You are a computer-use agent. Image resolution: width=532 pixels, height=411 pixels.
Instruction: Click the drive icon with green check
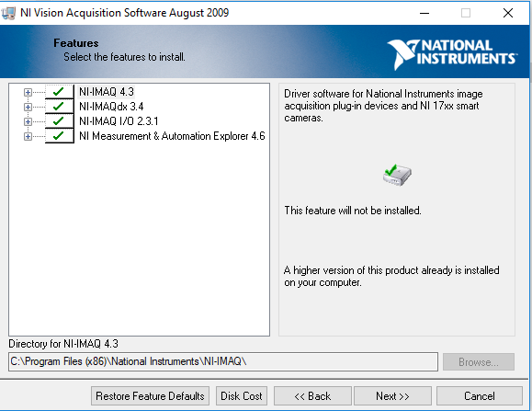(x=397, y=176)
